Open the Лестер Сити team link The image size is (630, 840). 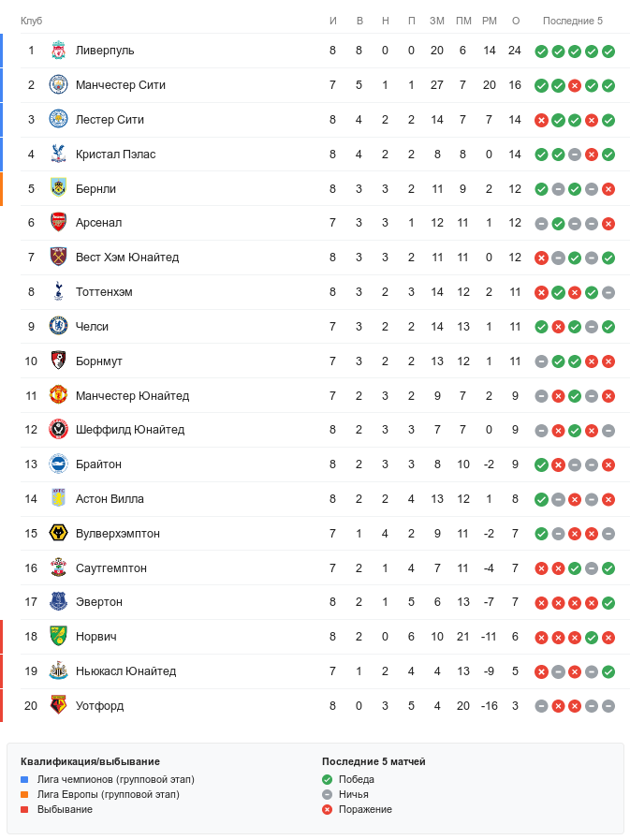(x=110, y=120)
